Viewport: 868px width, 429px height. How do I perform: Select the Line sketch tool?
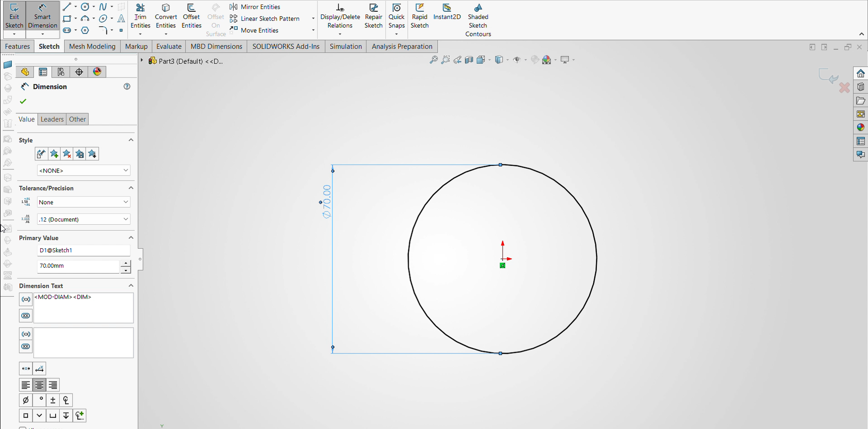tap(67, 7)
